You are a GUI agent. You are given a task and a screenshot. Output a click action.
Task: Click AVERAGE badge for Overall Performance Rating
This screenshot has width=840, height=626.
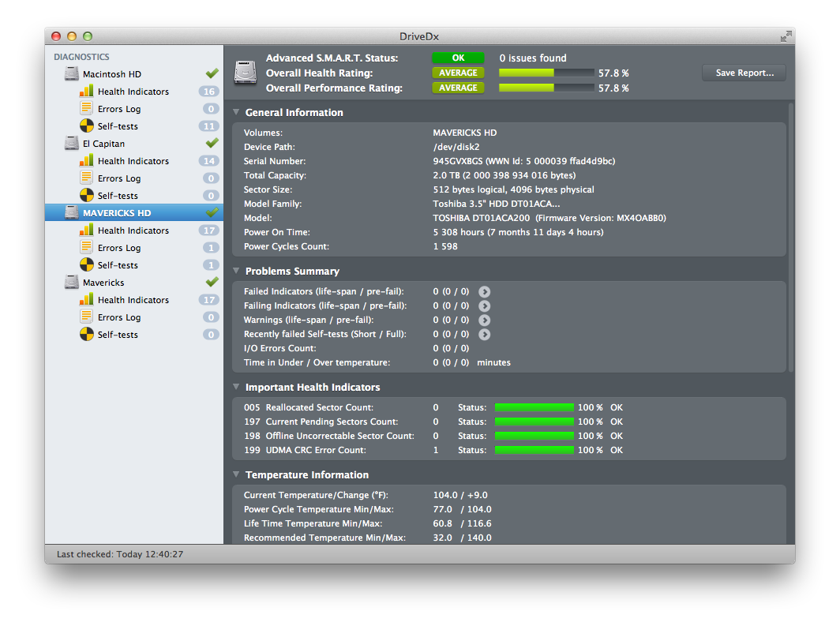point(458,88)
